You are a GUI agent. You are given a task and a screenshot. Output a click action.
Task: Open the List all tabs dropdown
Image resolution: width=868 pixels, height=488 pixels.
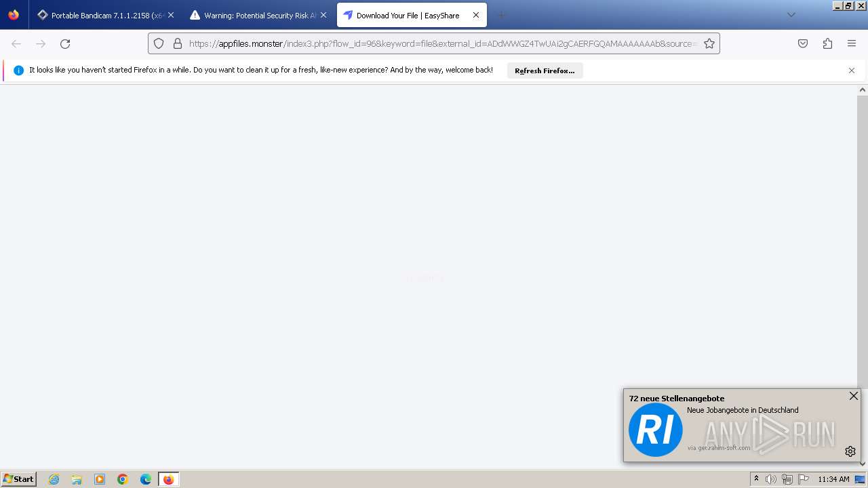[791, 15]
